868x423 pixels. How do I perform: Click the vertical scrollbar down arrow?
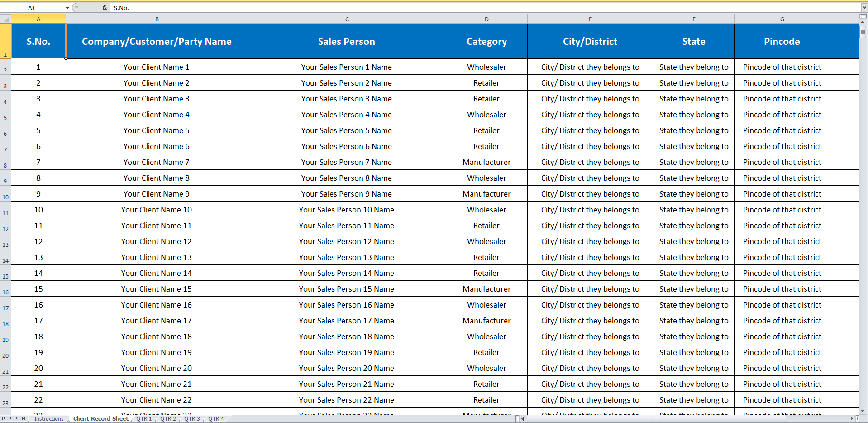(863, 411)
